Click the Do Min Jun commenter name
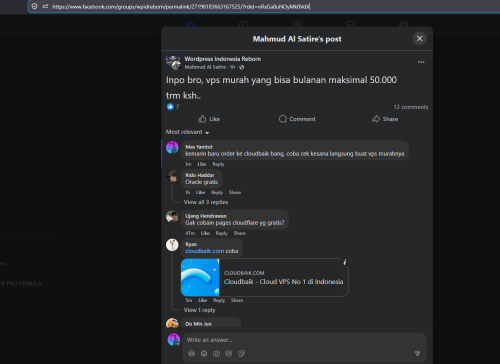The width and height of the screenshot is (500, 364). (x=198, y=324)
